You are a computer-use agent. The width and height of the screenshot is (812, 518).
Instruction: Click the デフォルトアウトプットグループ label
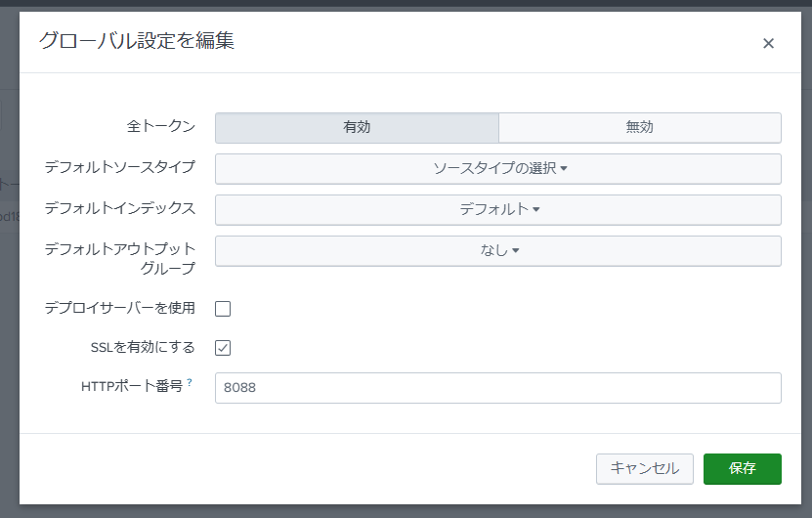coord(120,258)
